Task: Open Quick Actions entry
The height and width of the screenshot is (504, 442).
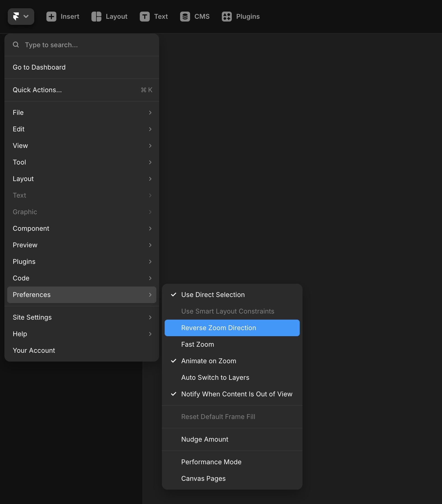Action: pos(82,90)
